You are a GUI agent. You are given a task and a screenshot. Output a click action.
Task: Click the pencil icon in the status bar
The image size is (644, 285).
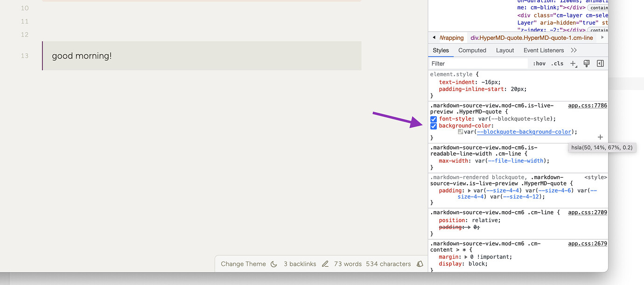point(325,264)
